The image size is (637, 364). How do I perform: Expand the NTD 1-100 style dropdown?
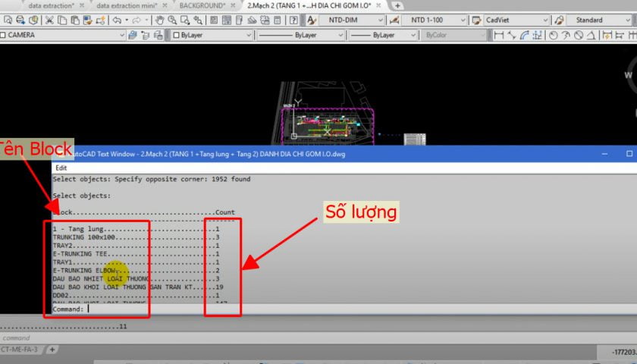[461, 20]
